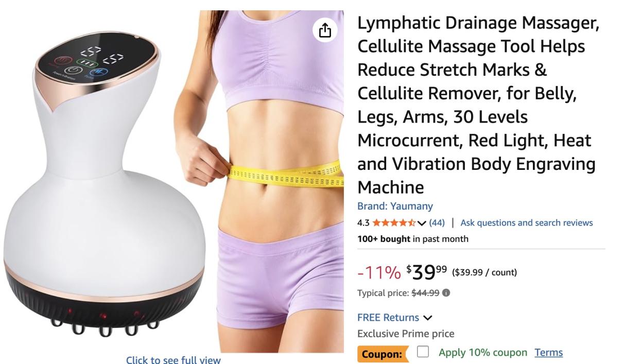Tick the Apply 10% coupon checkbox
The image size is (623, 364).
pyautogui.click(x=423, y=352)
